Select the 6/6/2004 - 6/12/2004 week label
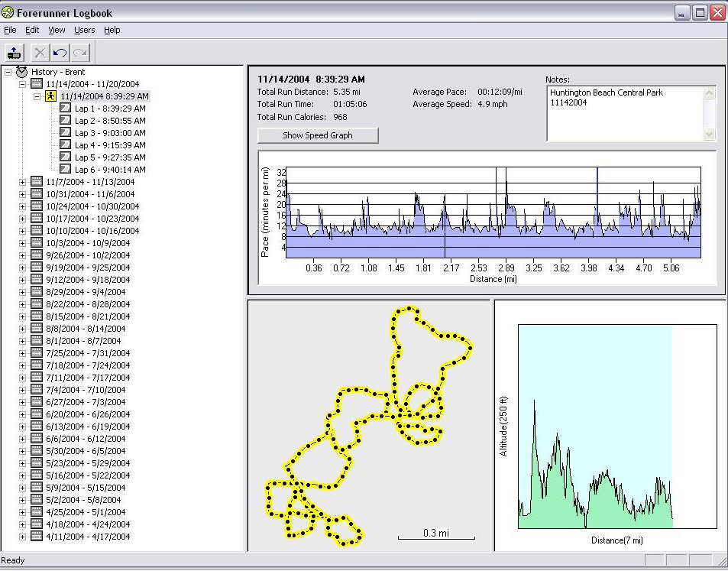Screen dimensions: 728x571 click(x=86, y=439)
